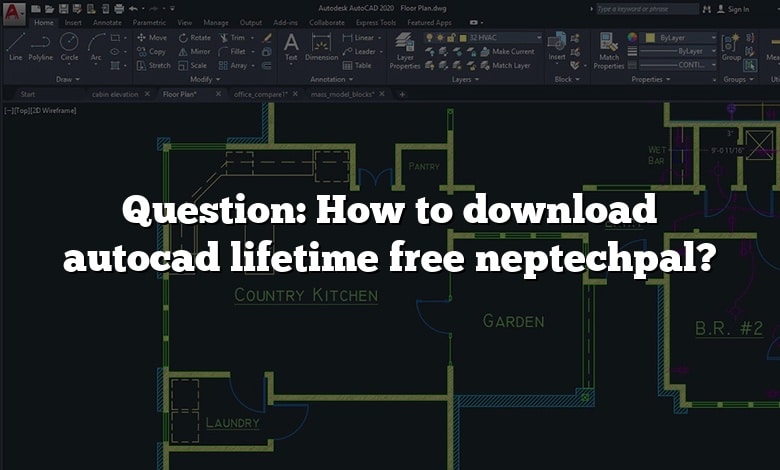
Task: Open the Insert ribbon tab
Action: (x=73, y=22)
